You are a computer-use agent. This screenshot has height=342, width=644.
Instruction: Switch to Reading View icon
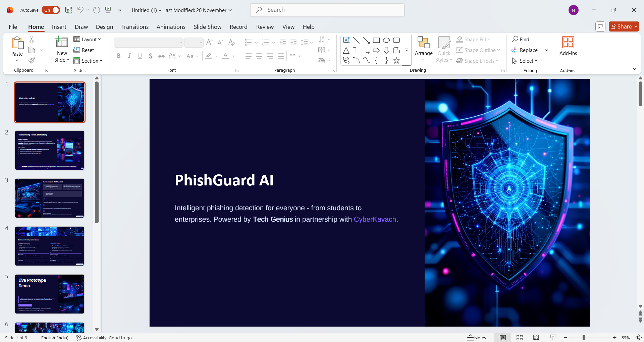[x=536, y=338]
